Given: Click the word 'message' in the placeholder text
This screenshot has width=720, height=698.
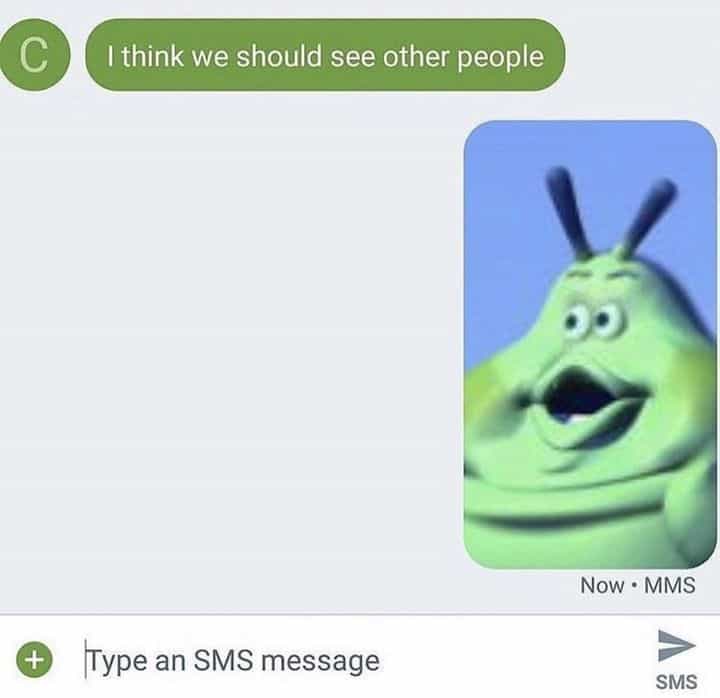Looking at the screenshot, I should click(320, 662).
